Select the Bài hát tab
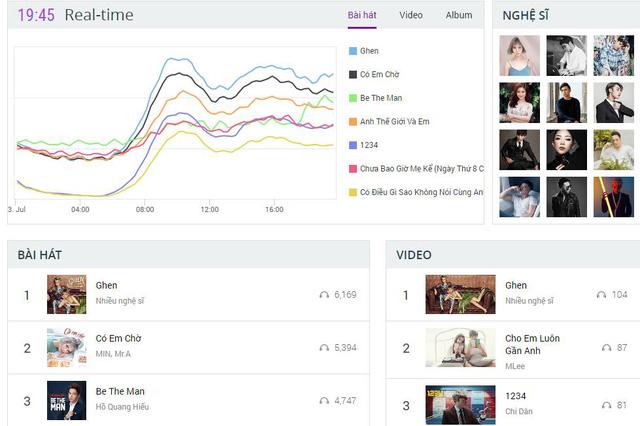The height and width of the screenshot is (426, 640). pyautogui.click(x=362, y=15)
